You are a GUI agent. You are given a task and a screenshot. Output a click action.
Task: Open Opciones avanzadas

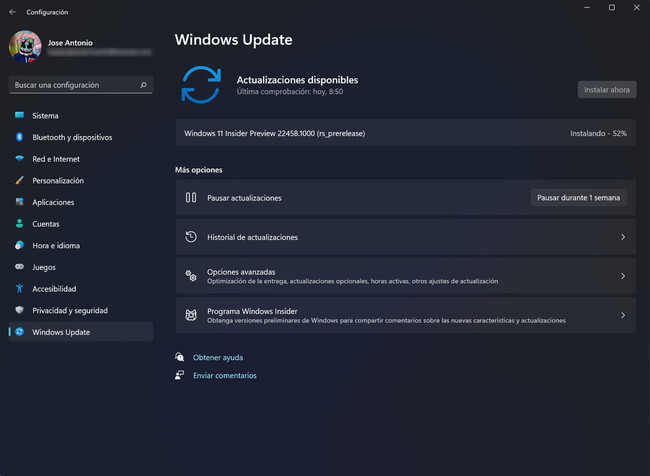(405, 276)
